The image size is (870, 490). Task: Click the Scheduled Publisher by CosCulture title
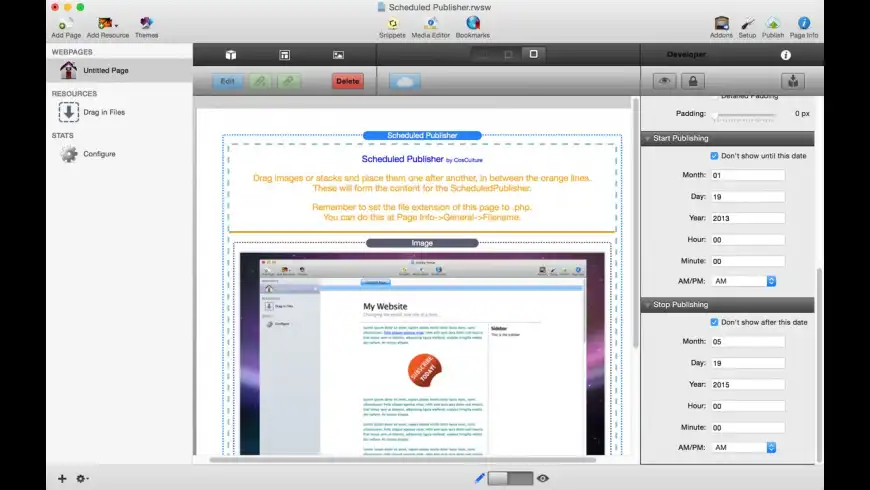tap(422, 159)
